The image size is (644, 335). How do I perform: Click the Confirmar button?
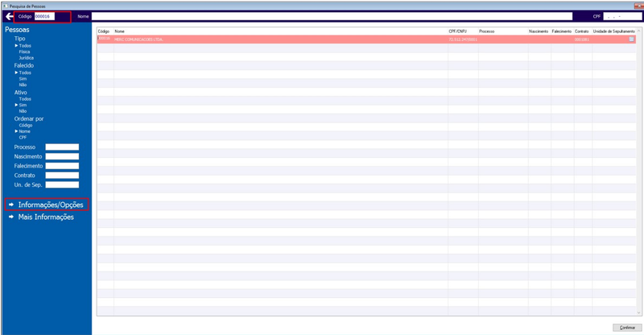pos(627,328)
